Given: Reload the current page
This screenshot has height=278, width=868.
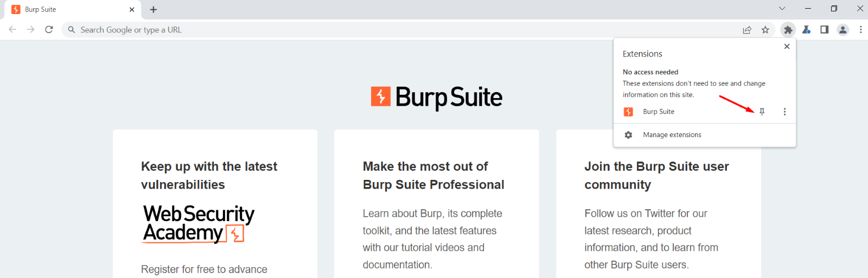Looking at the screenshot, I should 49,30.
